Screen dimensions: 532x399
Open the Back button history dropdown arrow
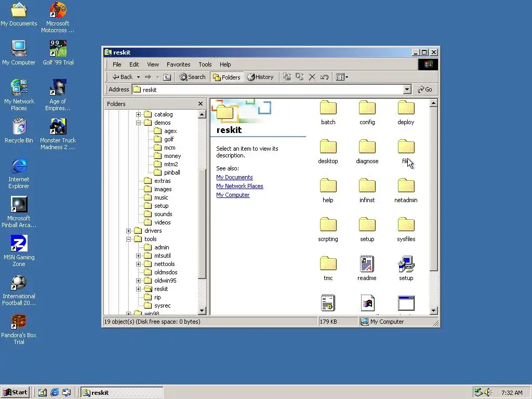[x=138, y=77]
